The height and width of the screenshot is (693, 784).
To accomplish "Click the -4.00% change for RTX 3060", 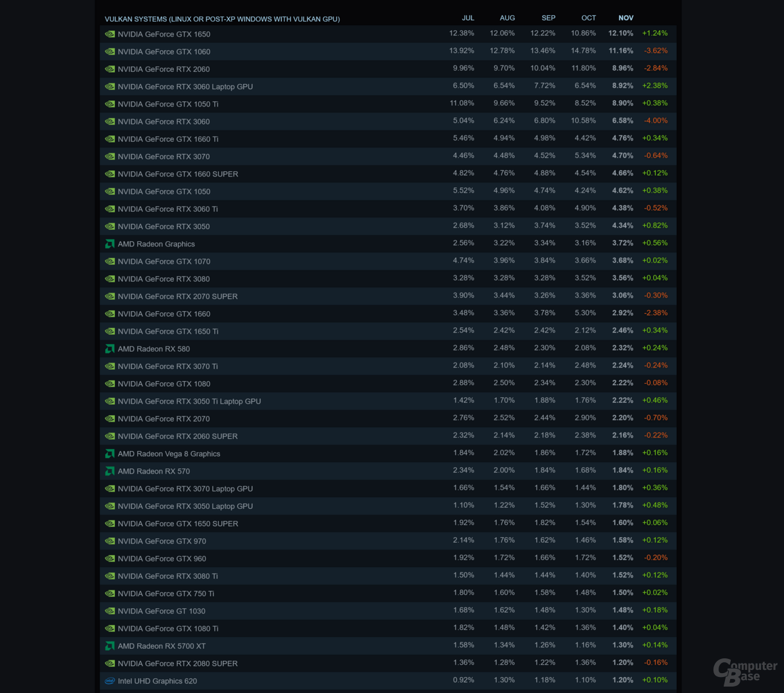I will click(x=655, y=121).
